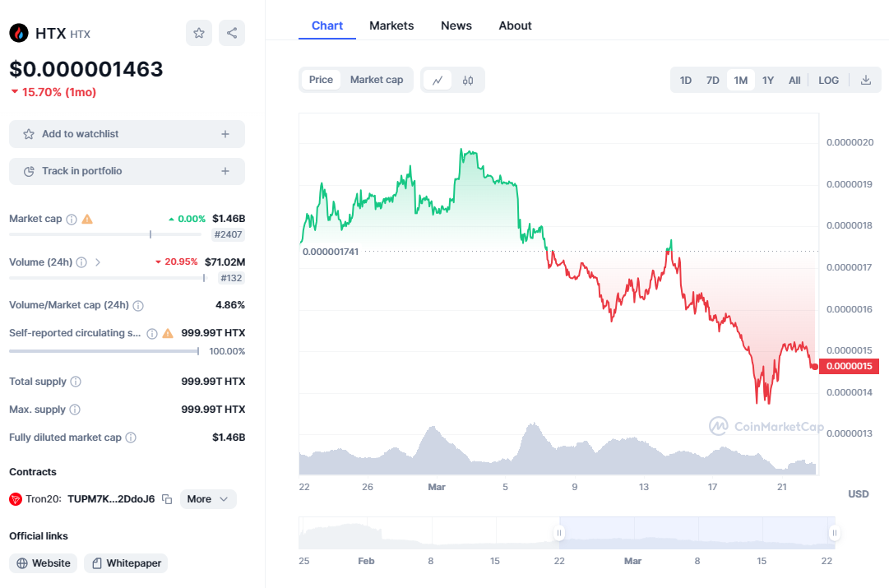The image size is (889, 588).
Task: Click the circulating supply info icon
Action: 152,333
